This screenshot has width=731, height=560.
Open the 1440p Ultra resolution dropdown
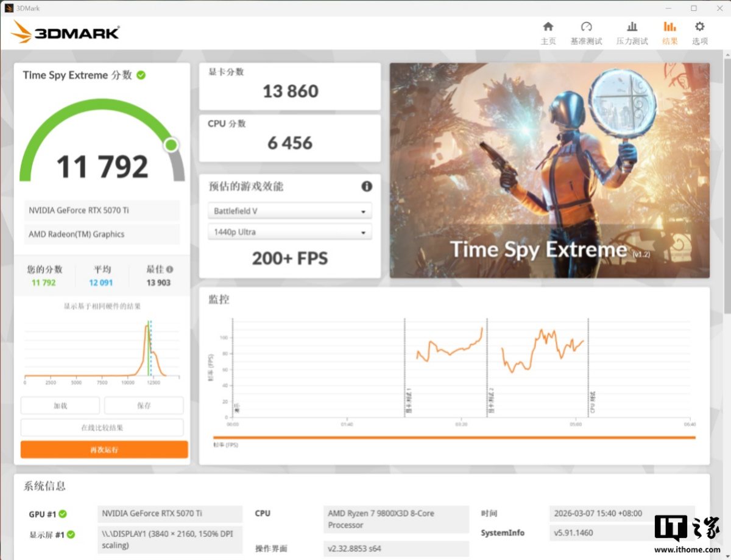290,232
